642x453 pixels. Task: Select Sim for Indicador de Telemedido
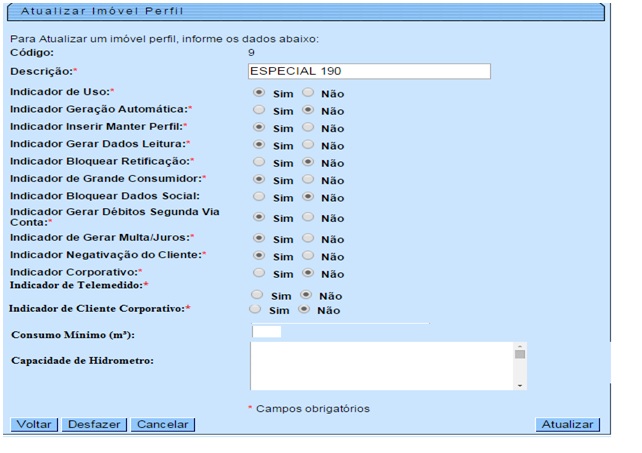pos(259,295)
